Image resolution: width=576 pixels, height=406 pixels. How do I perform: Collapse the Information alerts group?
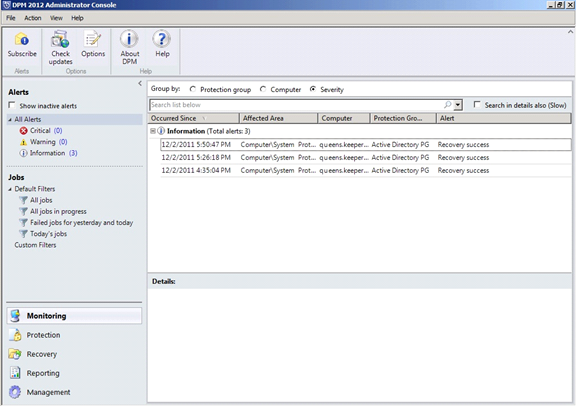click(x=153, y=131)
